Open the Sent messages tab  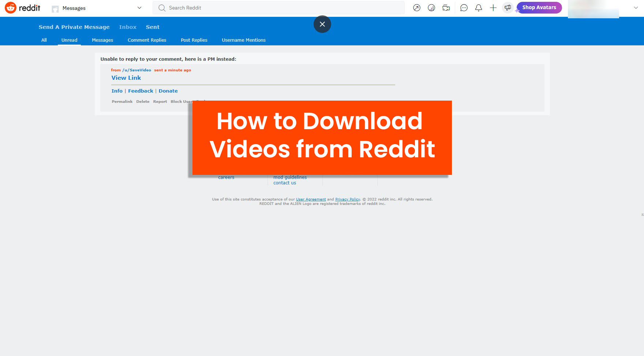(153, 27)
